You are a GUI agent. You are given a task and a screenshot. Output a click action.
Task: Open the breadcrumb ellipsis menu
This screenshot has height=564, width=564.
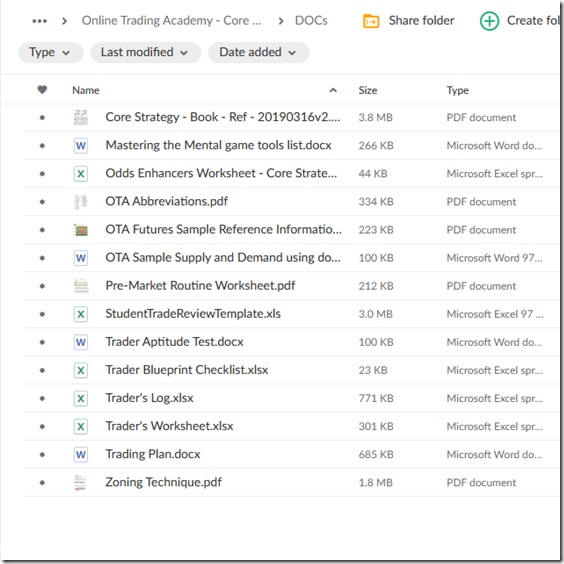pos(39,21)
